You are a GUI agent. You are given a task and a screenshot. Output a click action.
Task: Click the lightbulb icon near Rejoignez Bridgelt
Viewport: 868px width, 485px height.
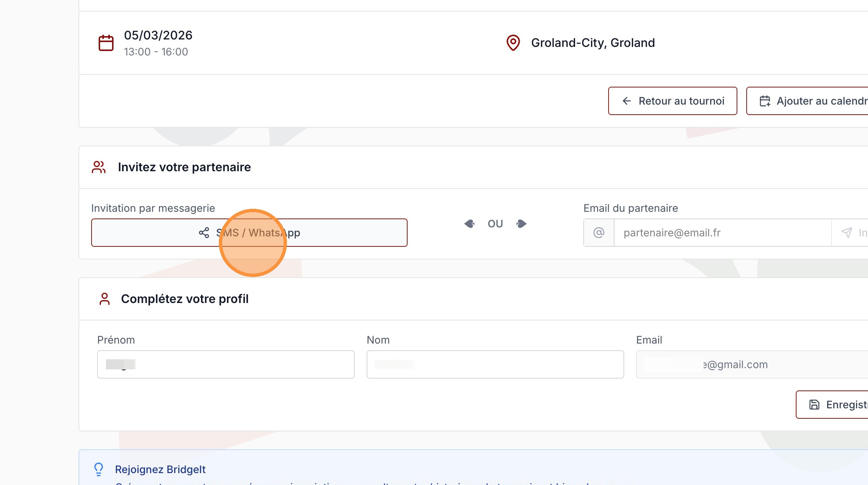[x=99, y=469]
